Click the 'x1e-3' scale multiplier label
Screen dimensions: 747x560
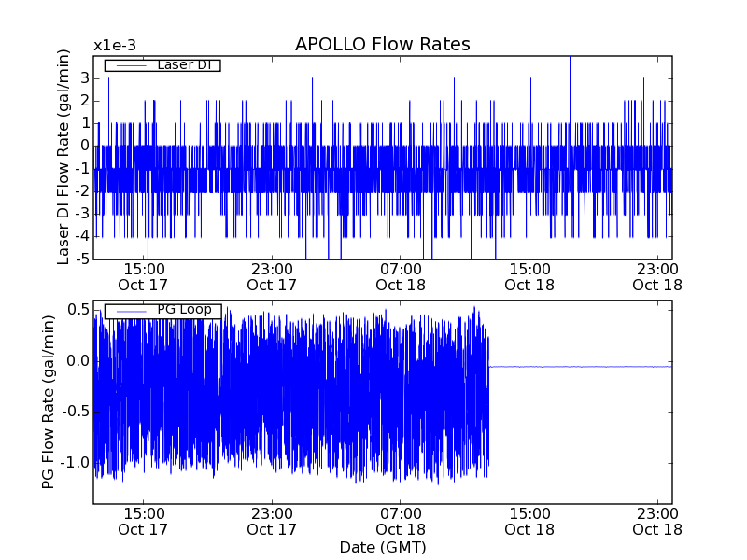click(115, 46)
